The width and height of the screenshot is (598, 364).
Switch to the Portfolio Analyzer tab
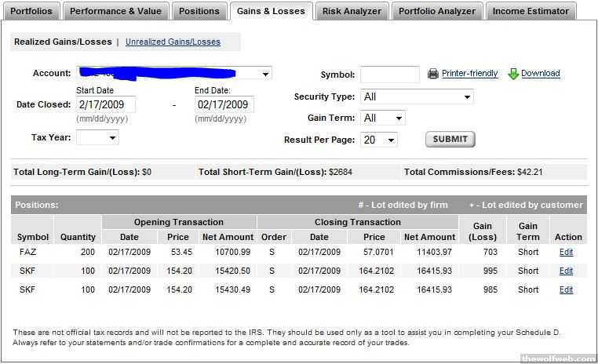pyautogui.click(x=436, y=11)
